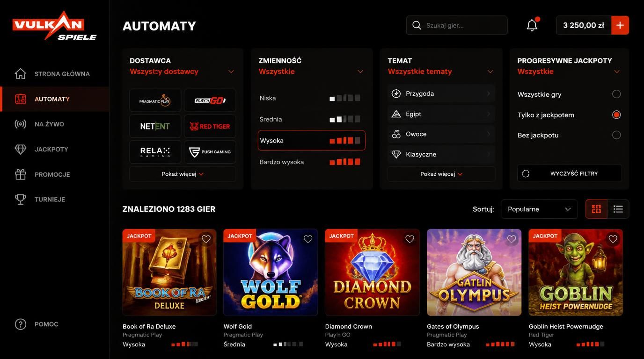Favorite Diamond Crown with heart icon
The width and height of the screenshot is (644, 359).
410,239
